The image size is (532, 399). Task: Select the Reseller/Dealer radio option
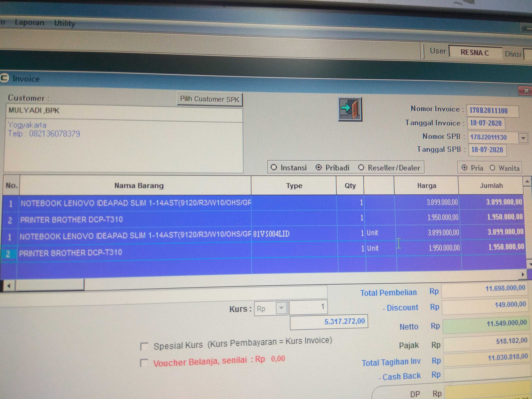(361, 167)
